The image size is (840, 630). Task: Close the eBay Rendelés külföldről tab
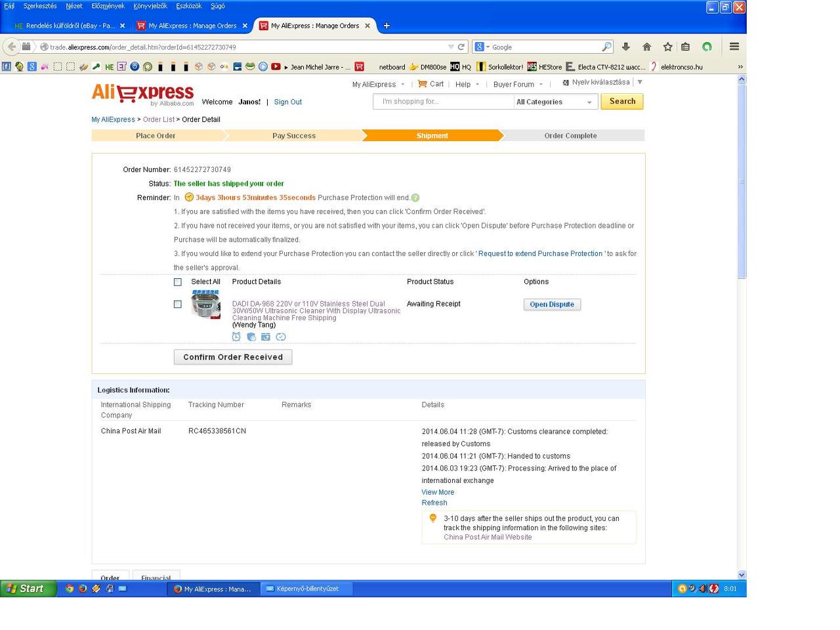[x=122, y=26]
